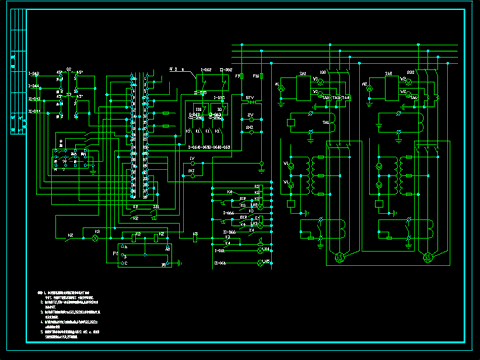
Task: Select the 1V indicator lamp symbol
Action: (x=193, y=163)
